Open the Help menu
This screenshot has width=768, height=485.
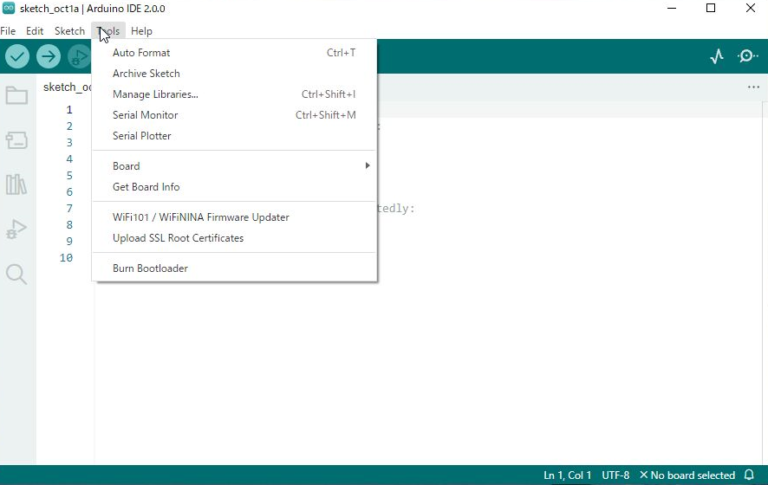click(142, 31)
